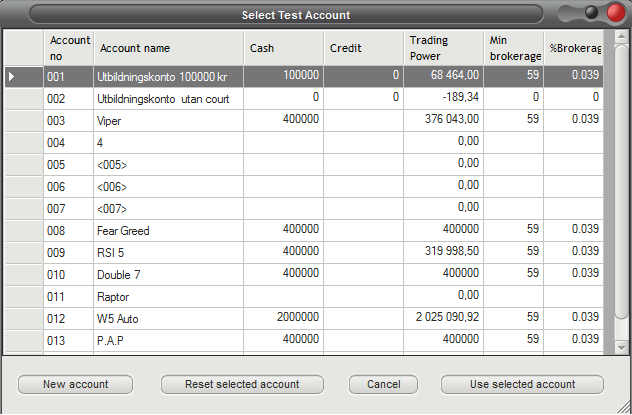Click the red round close button

615,13
